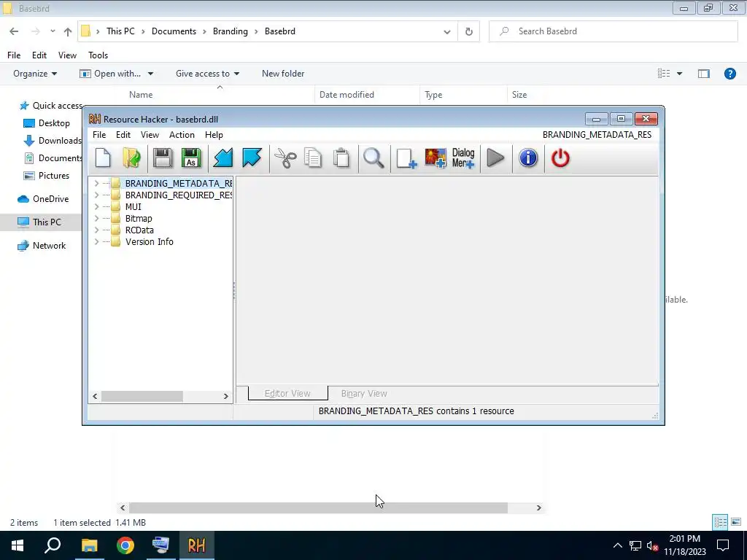This screenshot has width=747, height=560.
Task: Add new resource with page-plus icon
Action: [x=406, y=158]
